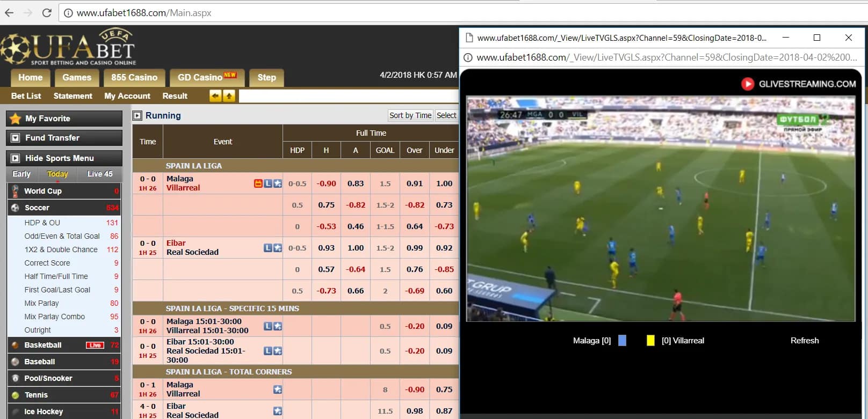
Task: Open the Games tab
Action: [77, 78]
